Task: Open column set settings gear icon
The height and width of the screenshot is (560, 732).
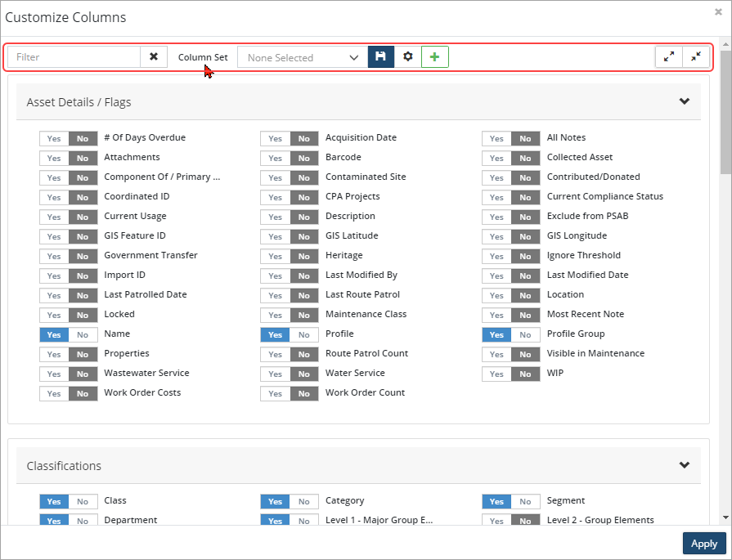Action: (x=407, y=57)
